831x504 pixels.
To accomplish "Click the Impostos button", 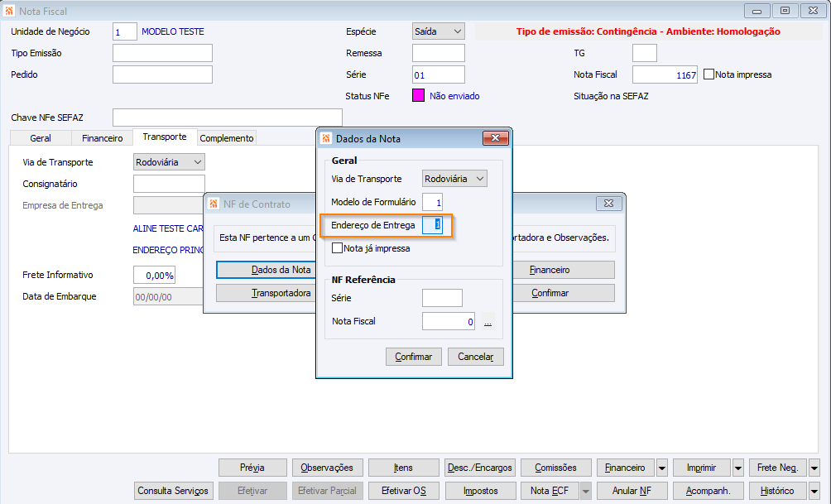I will coord(481,491).
